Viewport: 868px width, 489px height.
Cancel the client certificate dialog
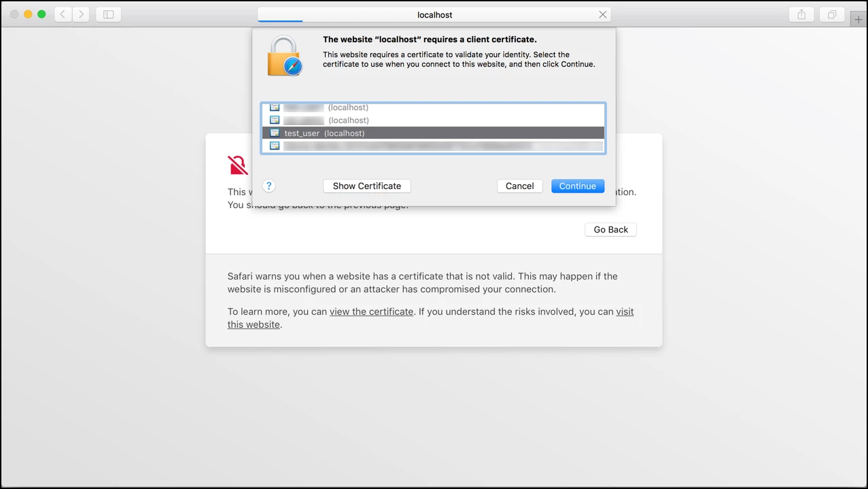[x=520, y=186]
